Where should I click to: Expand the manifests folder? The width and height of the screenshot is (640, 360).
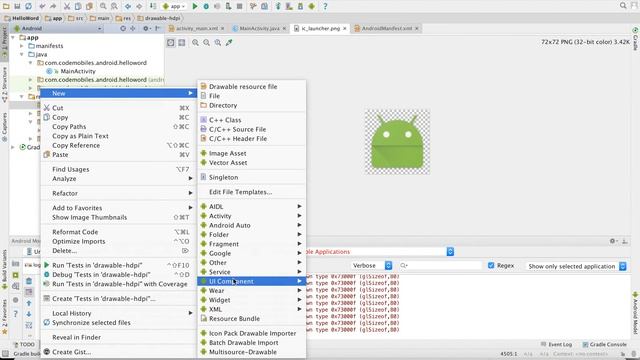(22, 46)
